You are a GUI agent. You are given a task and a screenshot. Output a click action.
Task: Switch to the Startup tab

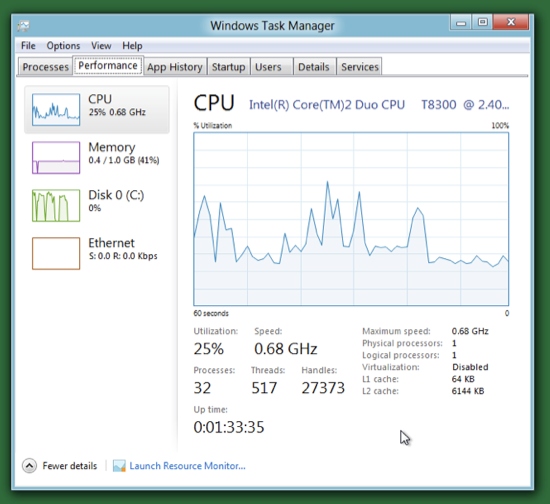tap(228, 67)
